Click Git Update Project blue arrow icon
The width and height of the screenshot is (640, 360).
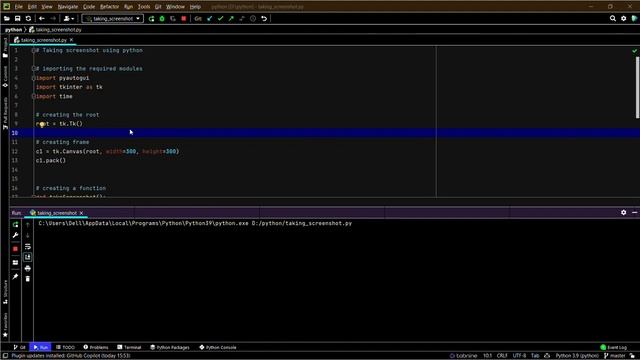pyautogui.click(x=210, y=18)
